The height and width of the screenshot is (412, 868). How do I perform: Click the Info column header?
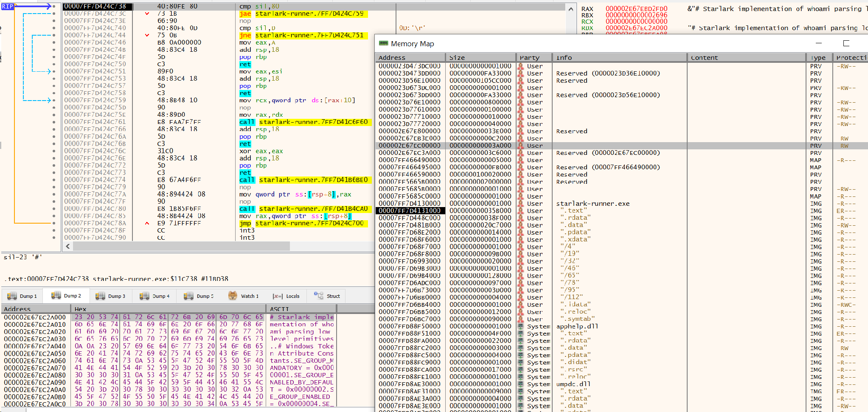[x=619, y=58]
